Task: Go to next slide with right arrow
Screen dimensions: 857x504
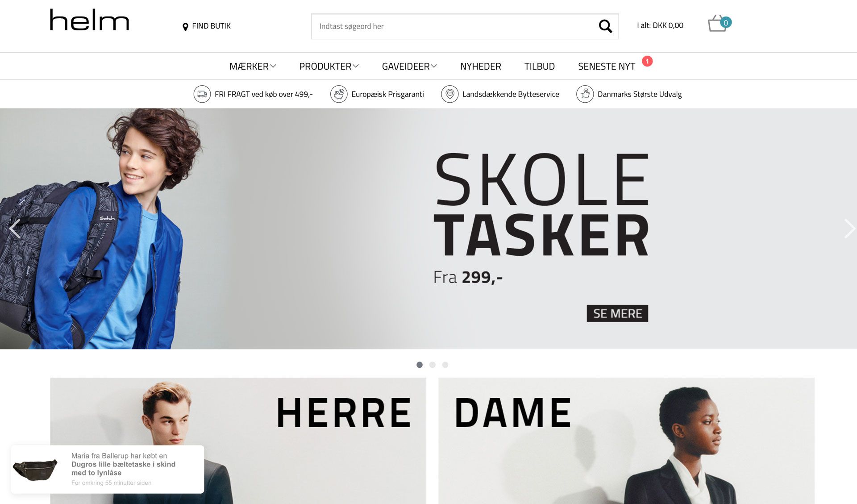Action: click(849, 229)
